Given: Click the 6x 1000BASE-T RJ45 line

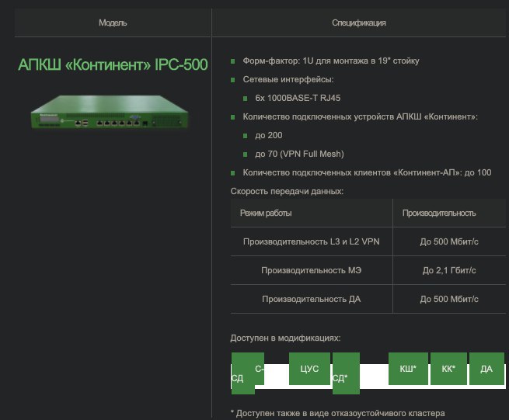Looking at the screenshot, I should [298, 98].
